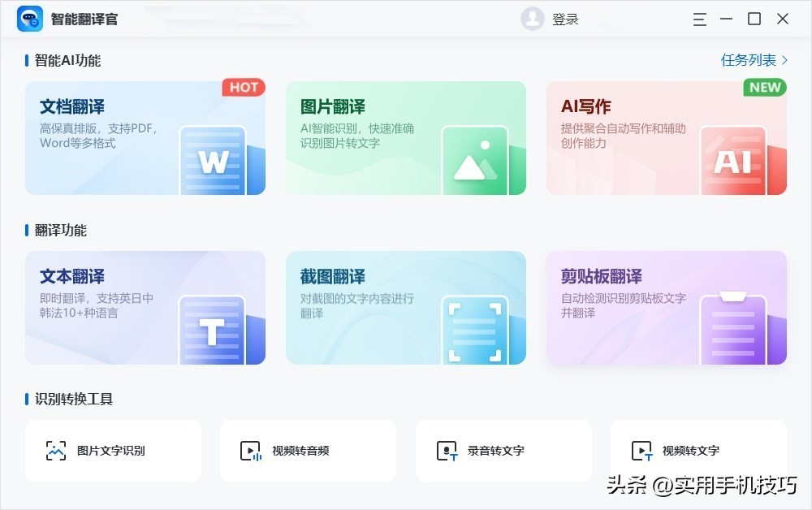Select the 录音转文字 tool icon
The width and height of the screenshot is (812, 510).
445,451
